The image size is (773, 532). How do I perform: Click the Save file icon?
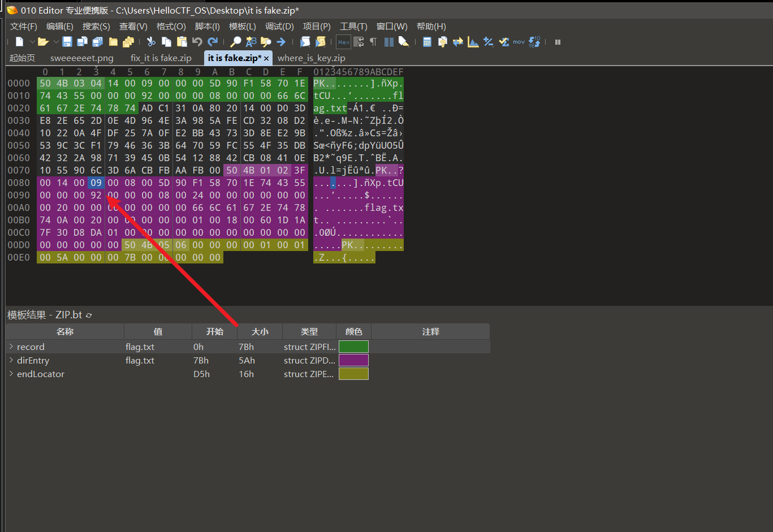coord(67,42)
